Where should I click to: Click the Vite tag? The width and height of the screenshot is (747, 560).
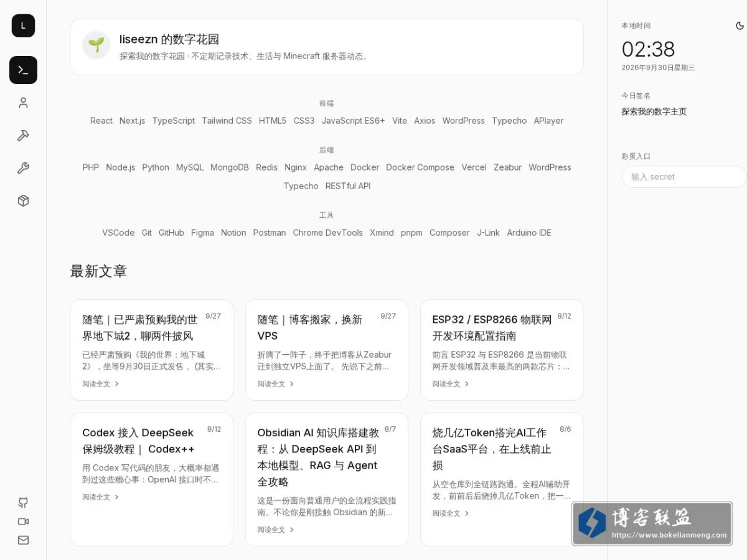tap(400, 121)
